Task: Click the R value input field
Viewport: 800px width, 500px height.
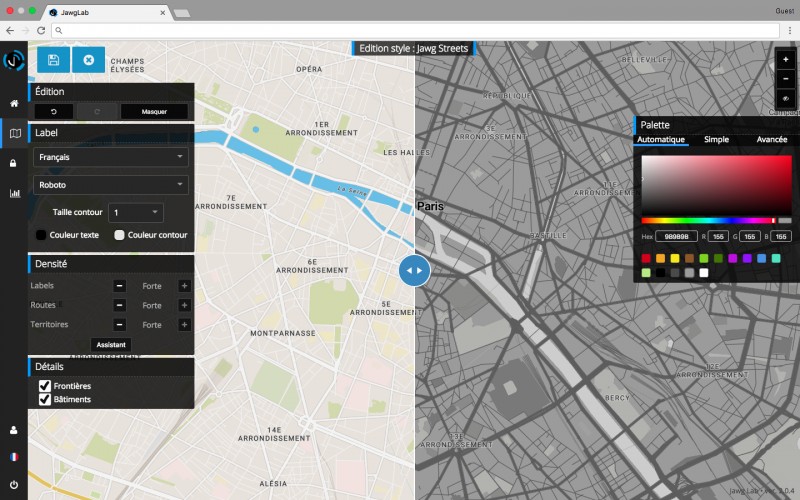Action: [x=718, y=236]
